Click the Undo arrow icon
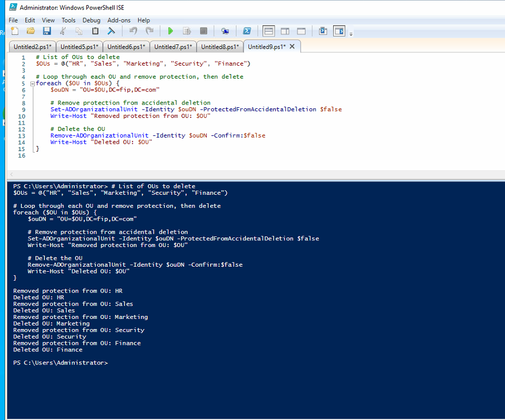Screen dimensions: 505x420 [x=133, y=31]
